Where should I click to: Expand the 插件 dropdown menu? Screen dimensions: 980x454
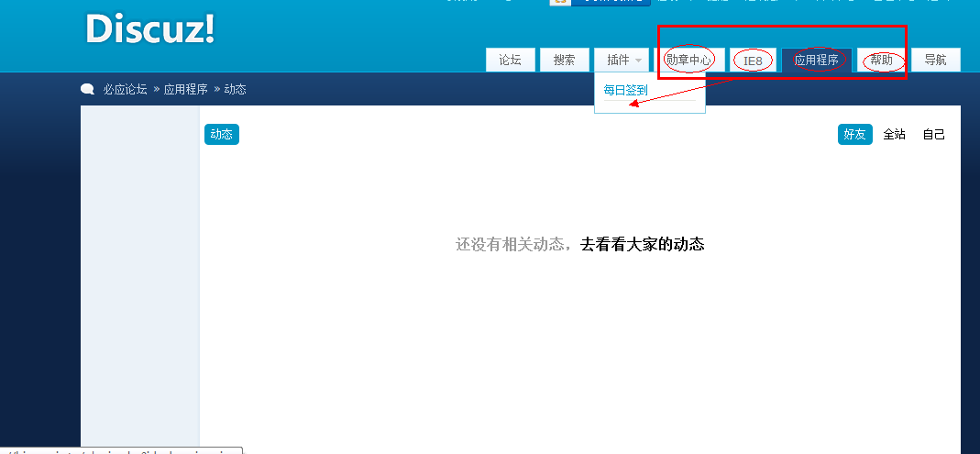click(623, 60)
